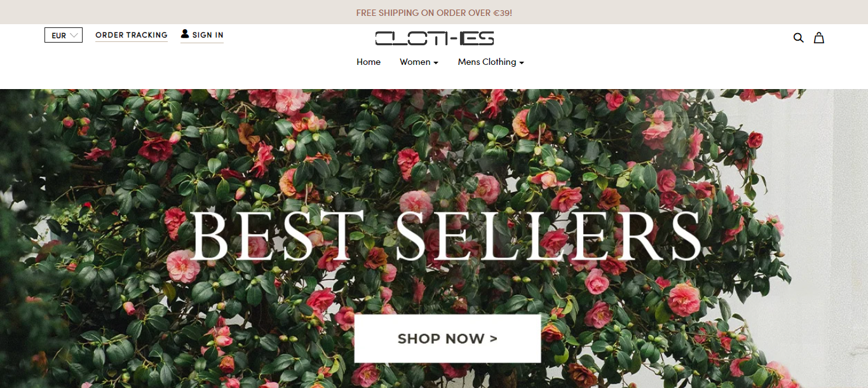
Task: Click the beige top announcement bar
Action: (434, 12)
